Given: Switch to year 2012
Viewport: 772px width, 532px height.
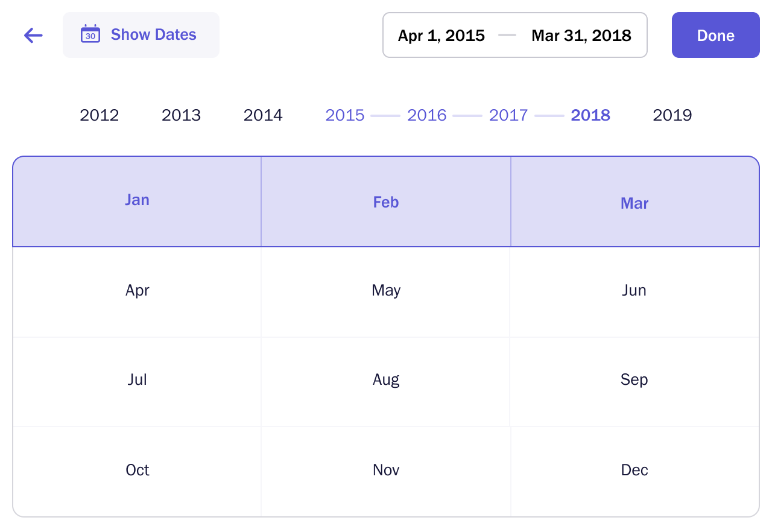Looking at the screenshot, I should [100, 115].
